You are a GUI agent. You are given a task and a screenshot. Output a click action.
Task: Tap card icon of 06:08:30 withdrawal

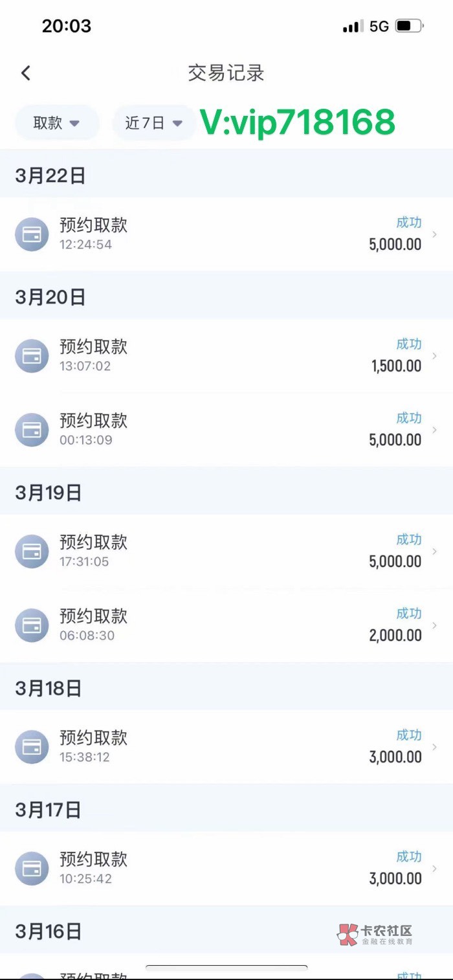coord(32,625)
